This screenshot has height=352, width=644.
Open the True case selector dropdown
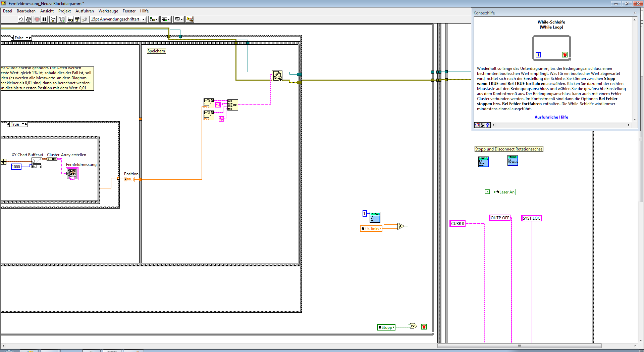[23, 124]
